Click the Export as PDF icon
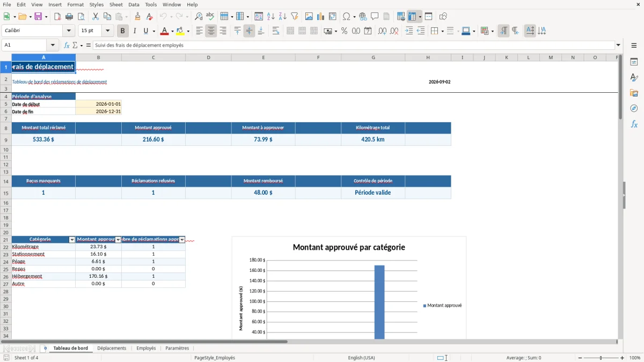This screenshot has width=644, height=362. [x=57, y=17]
